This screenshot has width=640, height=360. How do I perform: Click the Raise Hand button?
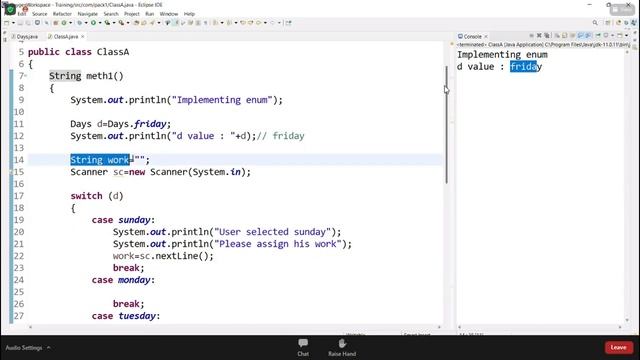point(342,347)
